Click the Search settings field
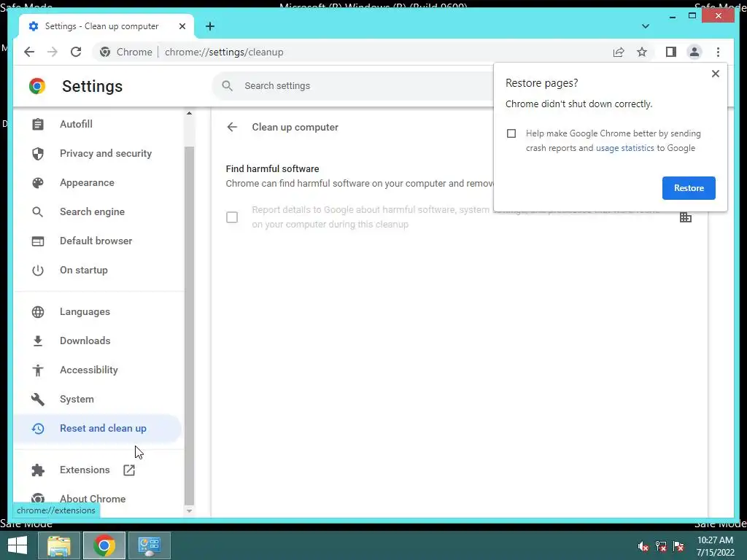Image resolution: width=747 pixels, height=560 pixels. click(352, 86)
